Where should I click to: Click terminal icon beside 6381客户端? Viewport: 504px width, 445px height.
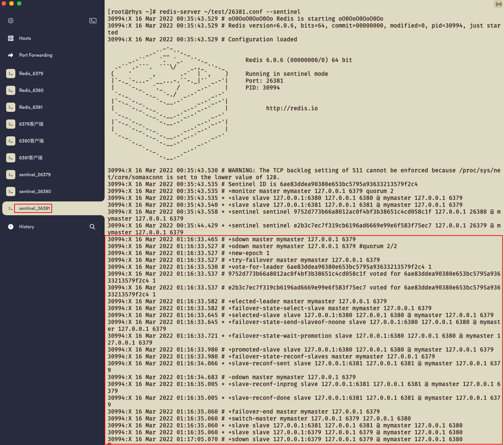pos(11,158)
